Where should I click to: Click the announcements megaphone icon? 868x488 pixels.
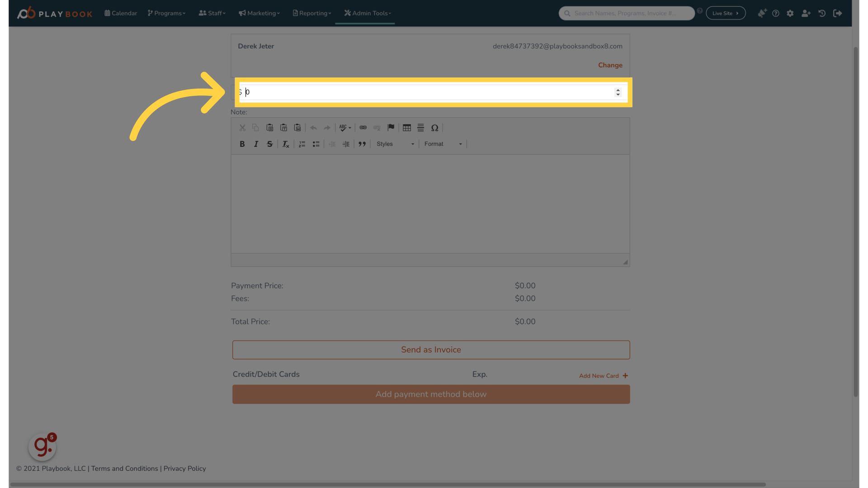coord(762,13)
